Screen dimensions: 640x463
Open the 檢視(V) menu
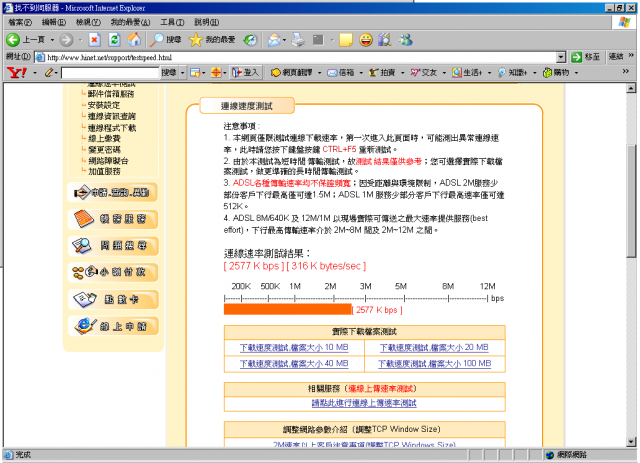click(88, 21)
